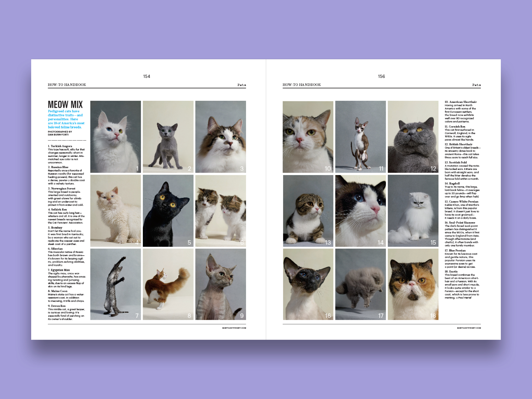Open the Maine Coon photo numbered 8
Image resolution: width=532 pixels, height=399 pixels.
[168, 284]
